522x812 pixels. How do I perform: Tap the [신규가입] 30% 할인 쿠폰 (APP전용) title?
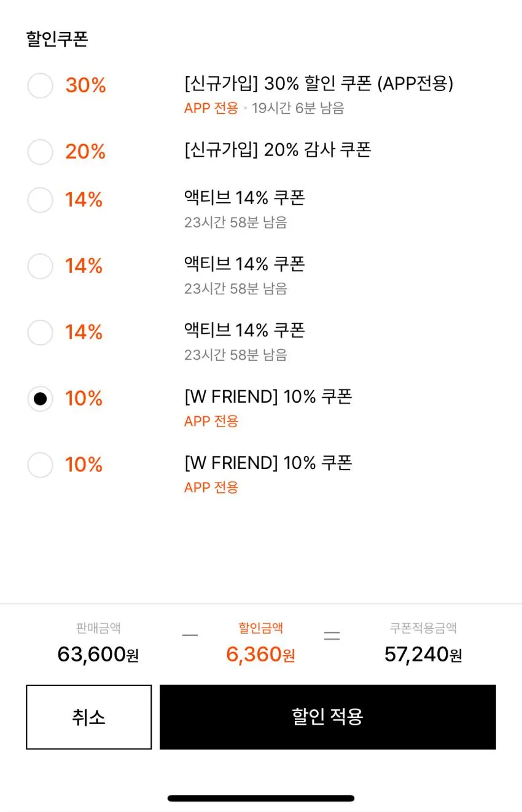point(319,84)
